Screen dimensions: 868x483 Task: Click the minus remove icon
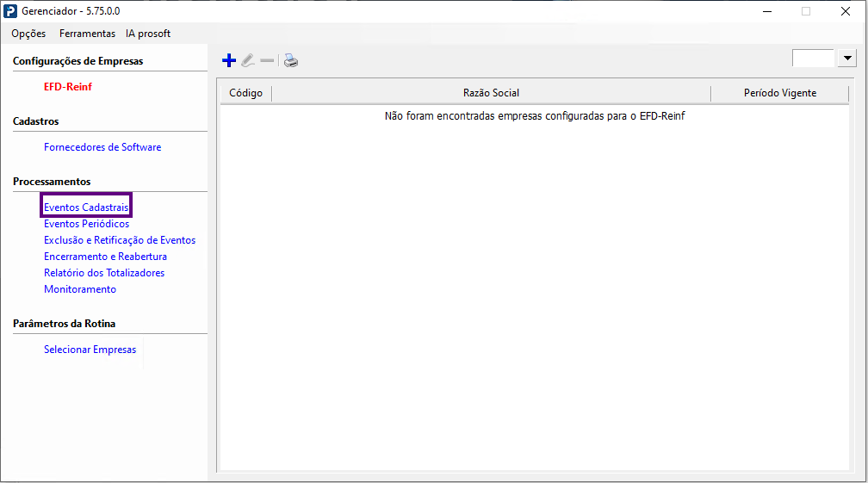coord(267,60)
